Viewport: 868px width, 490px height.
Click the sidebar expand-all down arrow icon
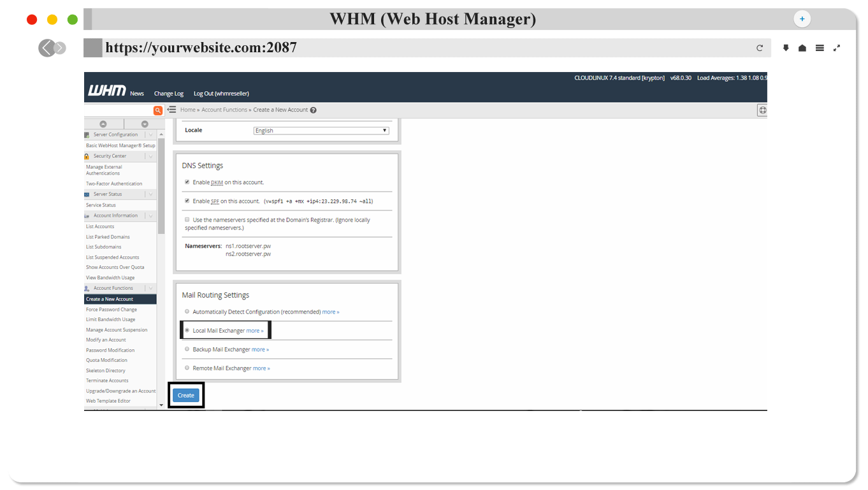click(145, 124)
